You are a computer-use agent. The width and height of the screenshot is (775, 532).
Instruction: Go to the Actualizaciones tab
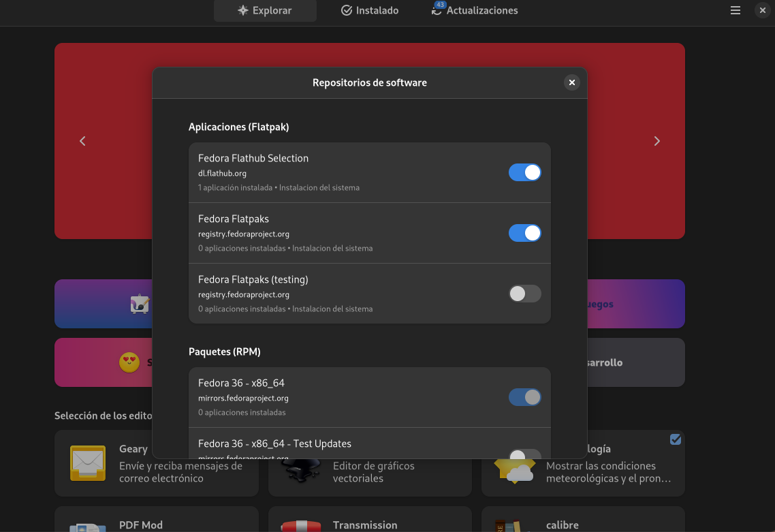[x=475, y=10]
